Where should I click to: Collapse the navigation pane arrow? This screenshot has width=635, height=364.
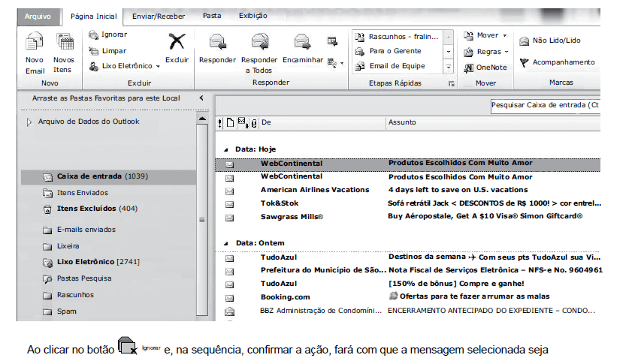click(201, 98)
